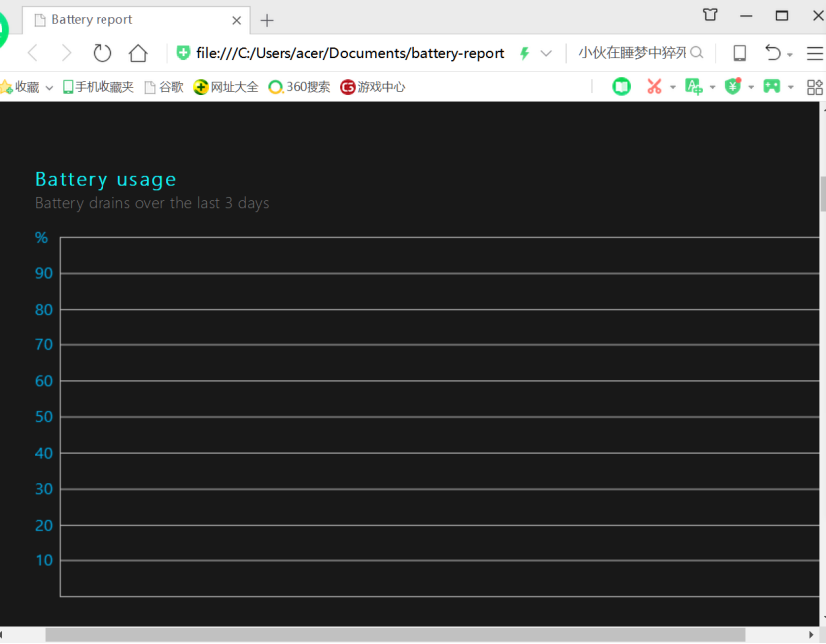
Task: Close the Battery report tab
Action: coord(237,20)
